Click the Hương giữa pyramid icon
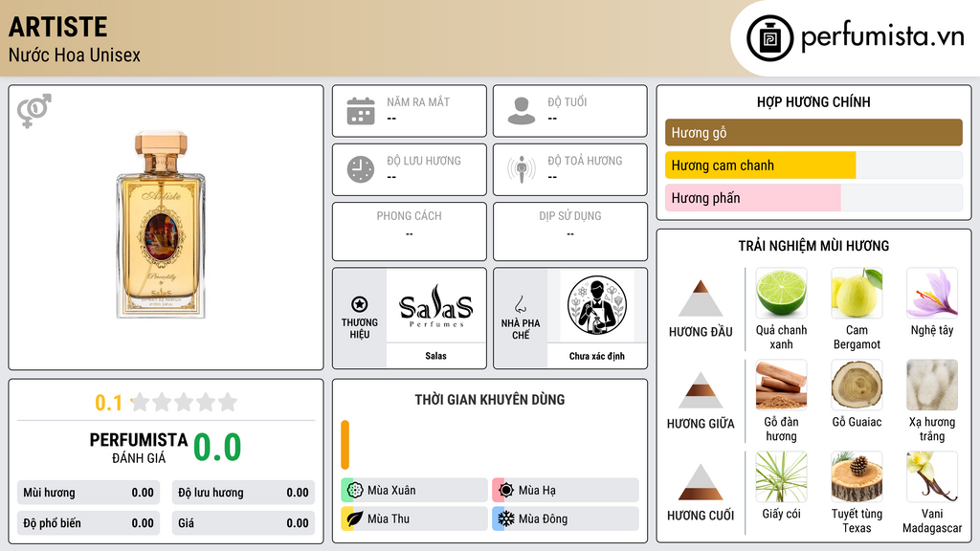Viewport: 980px width, 551px height. [701, 390]
